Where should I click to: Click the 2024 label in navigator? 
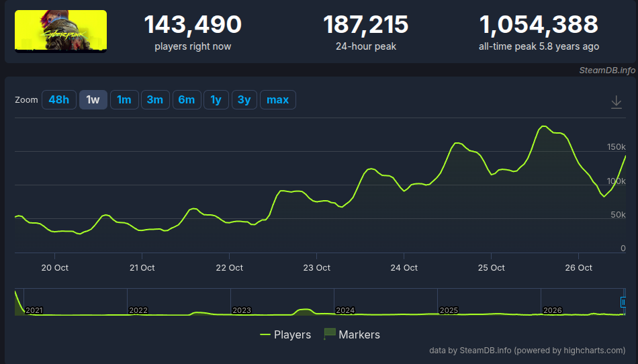click(345, 310)
